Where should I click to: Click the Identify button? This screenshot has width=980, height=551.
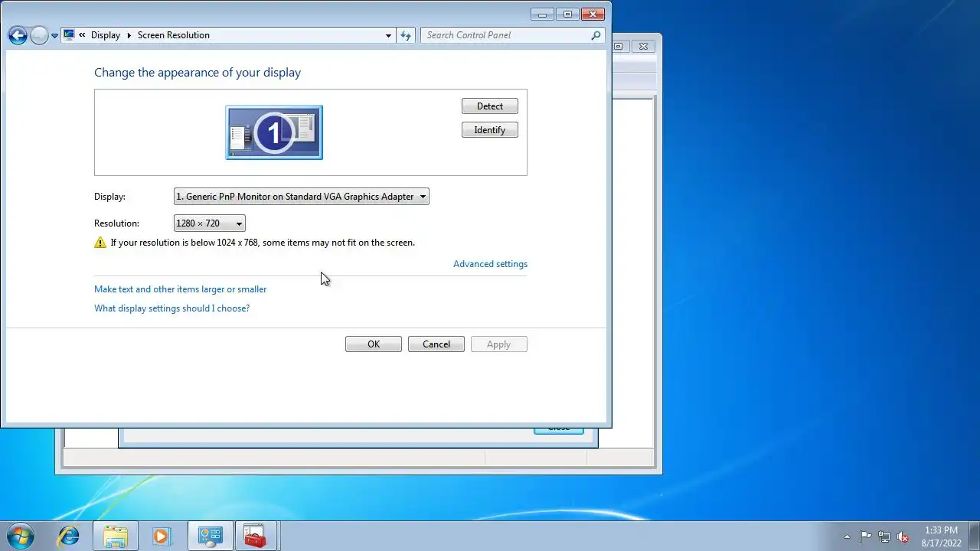point(490,130)
